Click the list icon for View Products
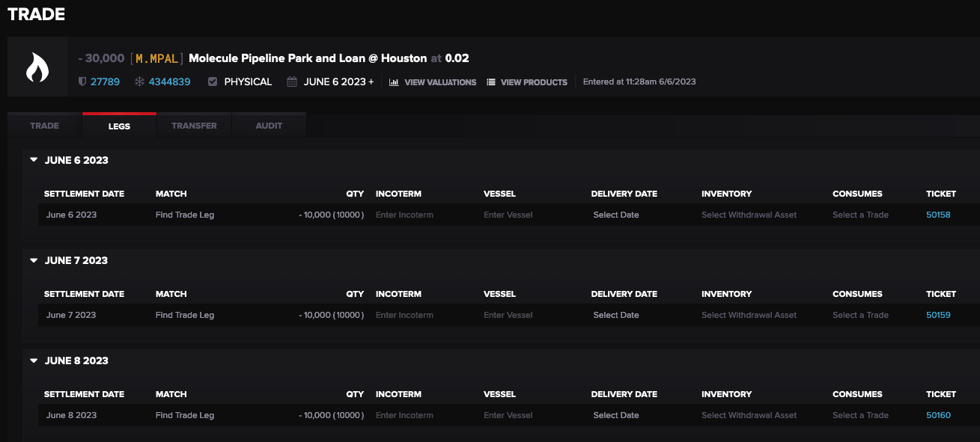The image size is (980, 442). click(491, 82)
